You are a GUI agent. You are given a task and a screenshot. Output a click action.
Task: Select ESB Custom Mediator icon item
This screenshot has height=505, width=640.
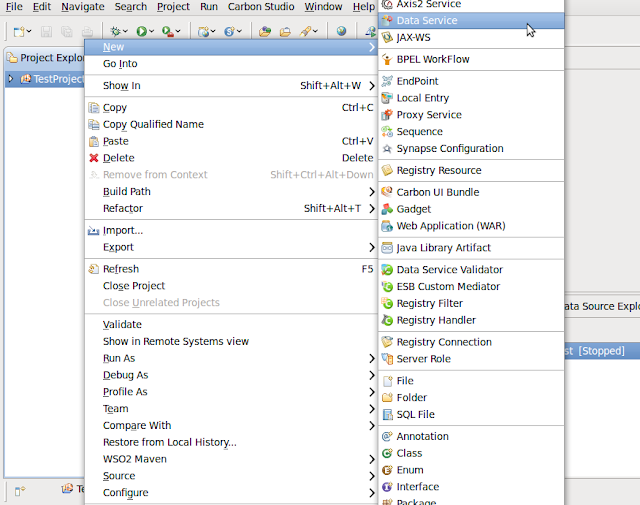click(471, 287)
